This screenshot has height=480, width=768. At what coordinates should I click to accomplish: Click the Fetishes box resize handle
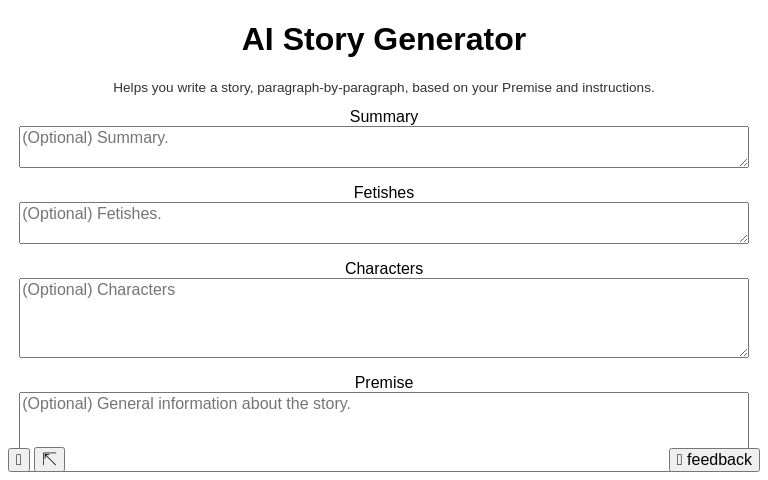click(743, 238)
